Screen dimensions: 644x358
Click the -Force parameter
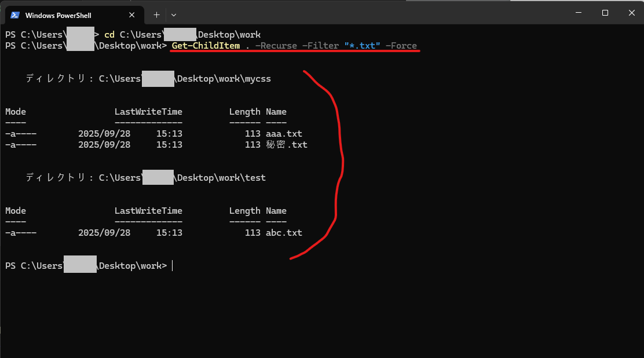401,46
